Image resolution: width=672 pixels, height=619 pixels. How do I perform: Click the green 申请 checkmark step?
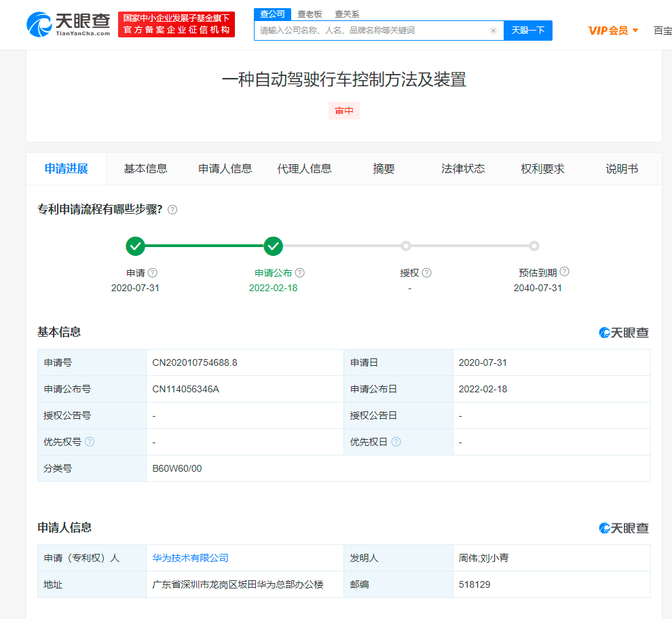pos(135,246)
